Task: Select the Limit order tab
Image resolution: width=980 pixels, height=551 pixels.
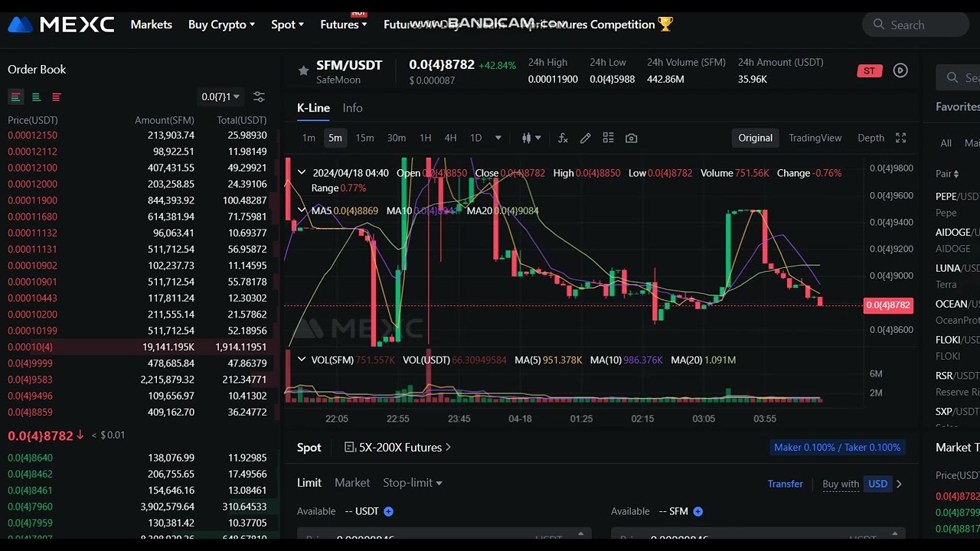Action: (309, 483)
